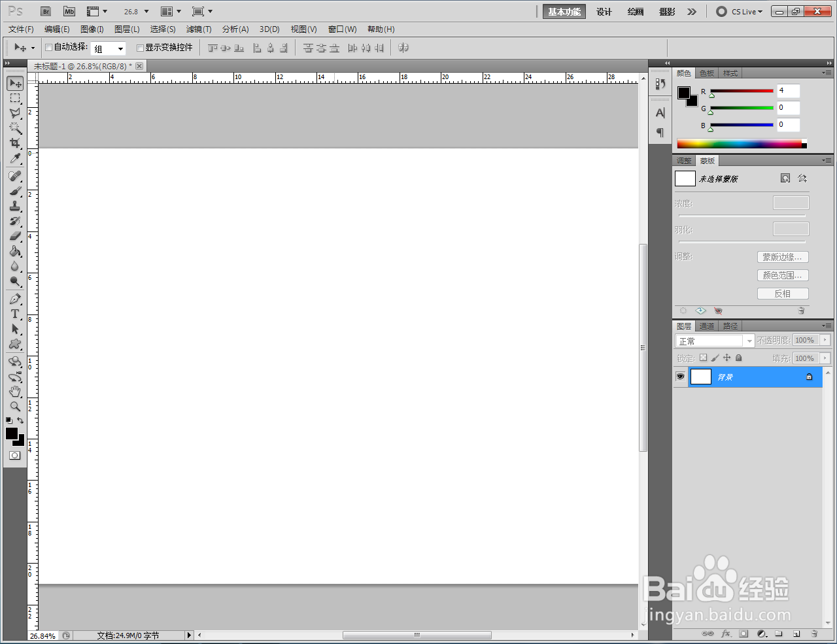Open the Character panel icon
This screenshot has width=837, height=644.
660,112
